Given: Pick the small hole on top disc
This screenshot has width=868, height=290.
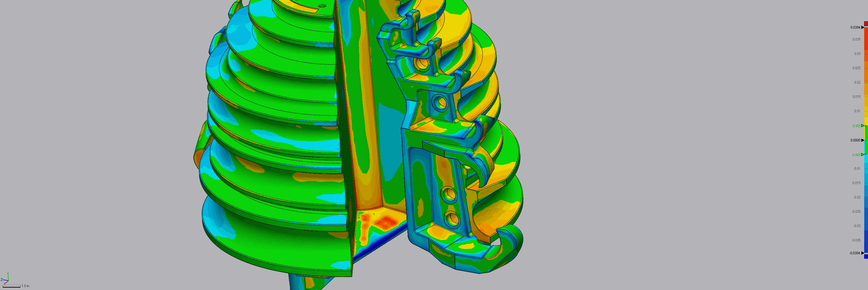Looking at the screenshot, I should [322, 6].
